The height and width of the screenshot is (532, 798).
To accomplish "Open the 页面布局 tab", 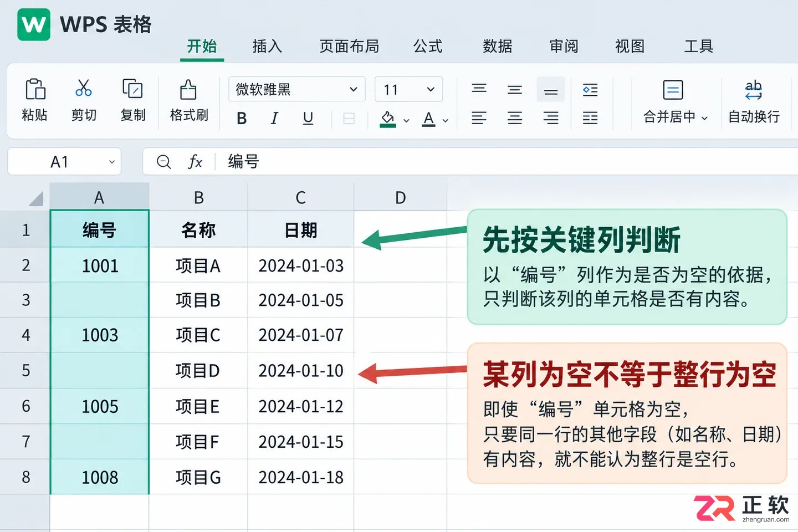I will (349, 46).
